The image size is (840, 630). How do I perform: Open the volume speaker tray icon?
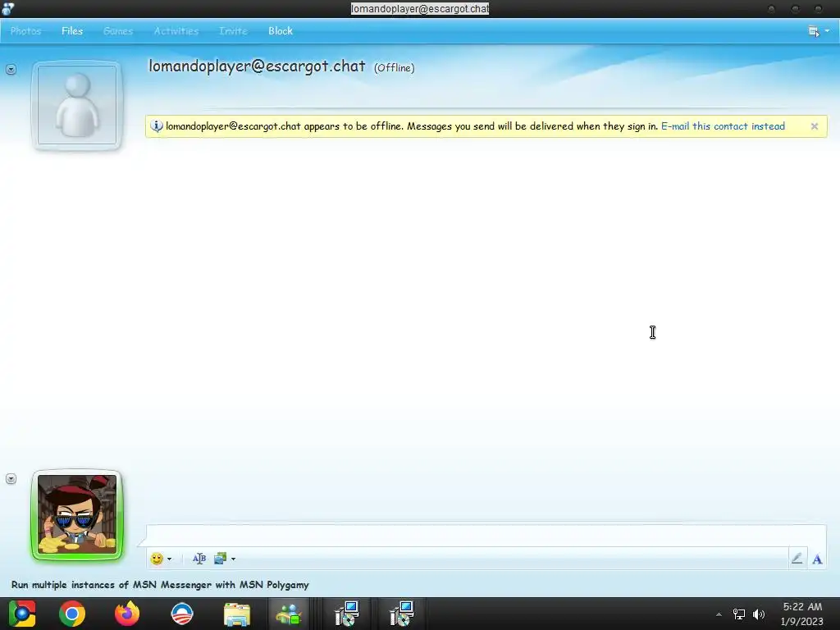click(759, 614)
